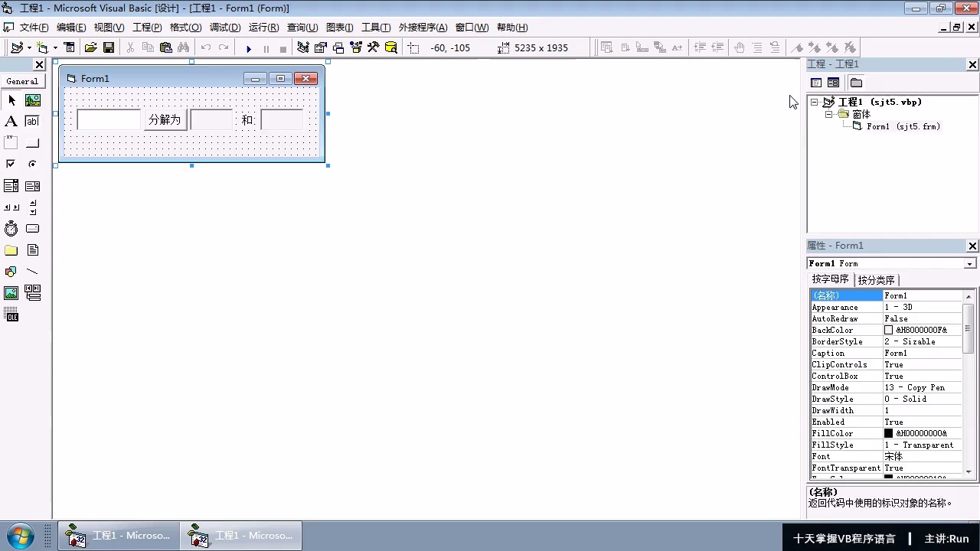
Task: Click the 分解为 button on the form
Action: tap(165, 120)
